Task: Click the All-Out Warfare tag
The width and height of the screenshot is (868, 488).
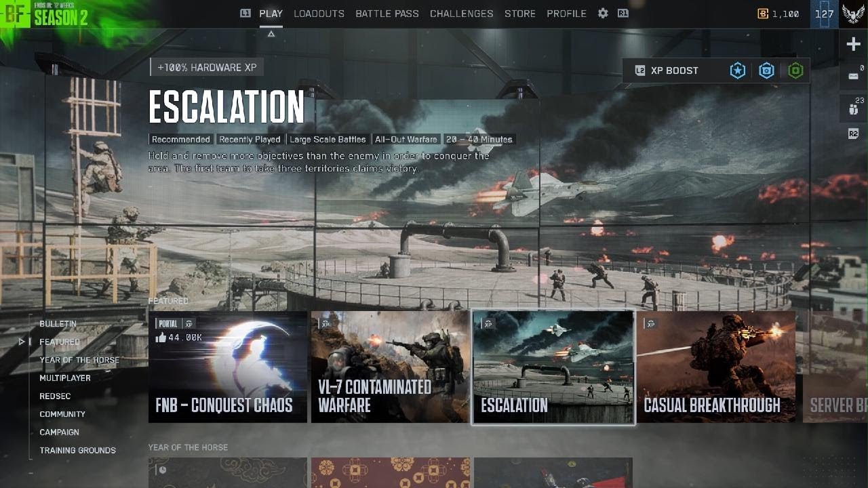Action: point(406,140)
